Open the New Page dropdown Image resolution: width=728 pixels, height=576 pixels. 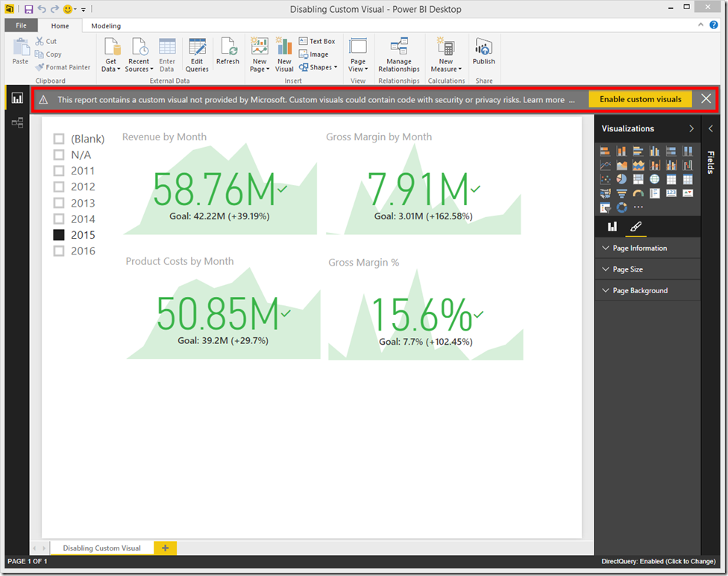point(260,54)
